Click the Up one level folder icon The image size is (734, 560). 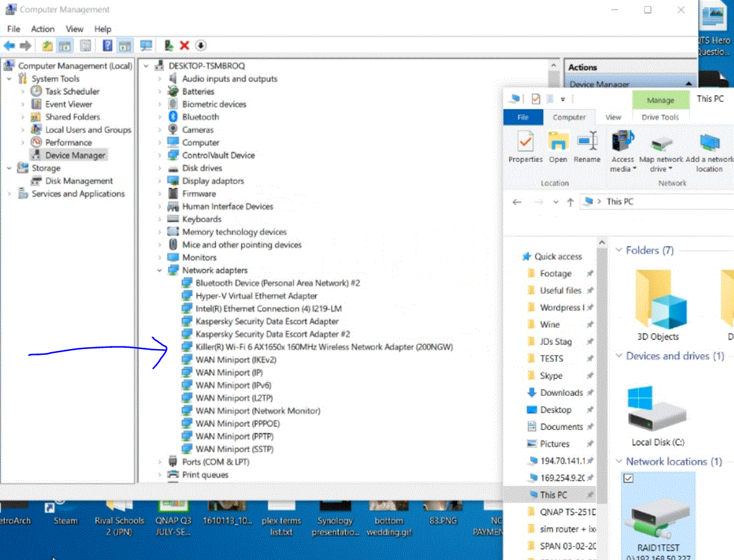(x=48, y=46)
